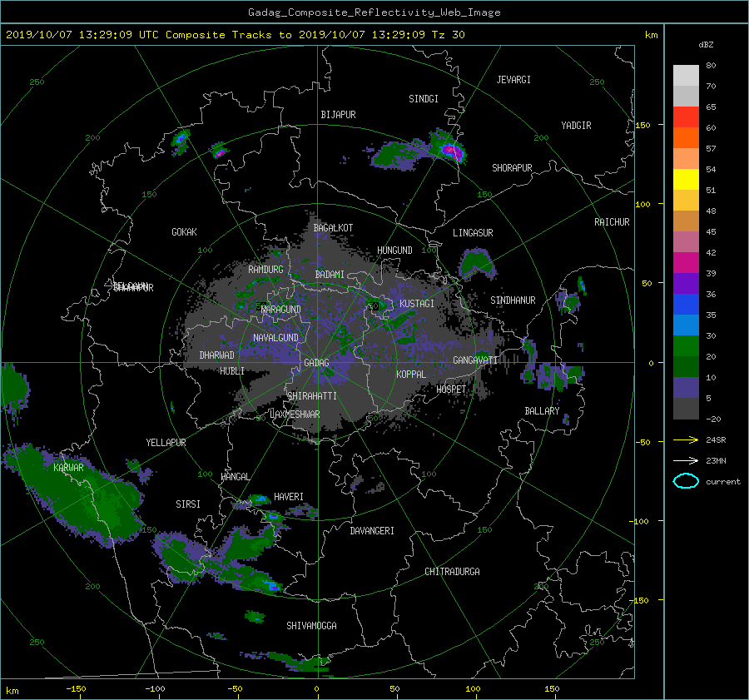Click the YADGIR city label
Image resolution: width=749 pixels, height=700 pixels.
click(576, 126)
